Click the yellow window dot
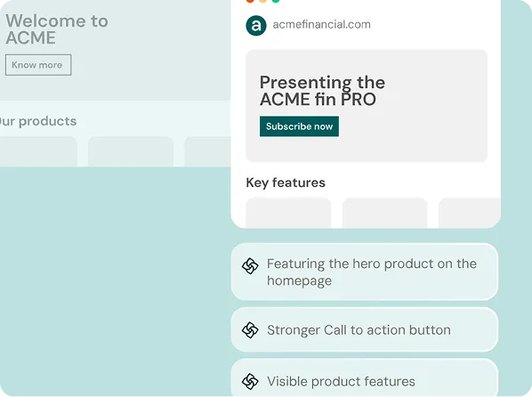Viewport: 532px width, 397px height. pyautogui.click(x=263, y=1)
